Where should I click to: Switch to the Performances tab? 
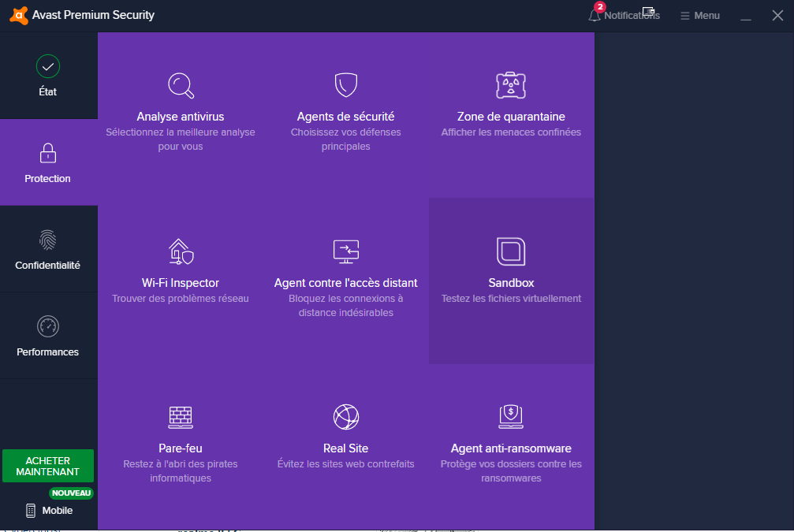pos(49,336)
